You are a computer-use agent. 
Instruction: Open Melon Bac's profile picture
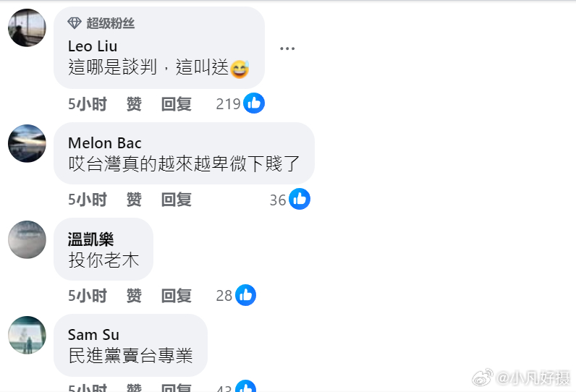coord(27,143)
